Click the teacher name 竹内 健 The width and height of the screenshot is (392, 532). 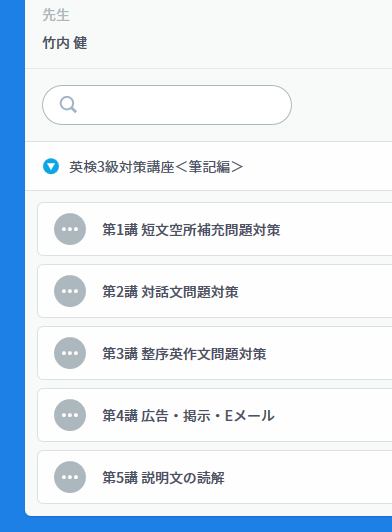tap(65, 43)
